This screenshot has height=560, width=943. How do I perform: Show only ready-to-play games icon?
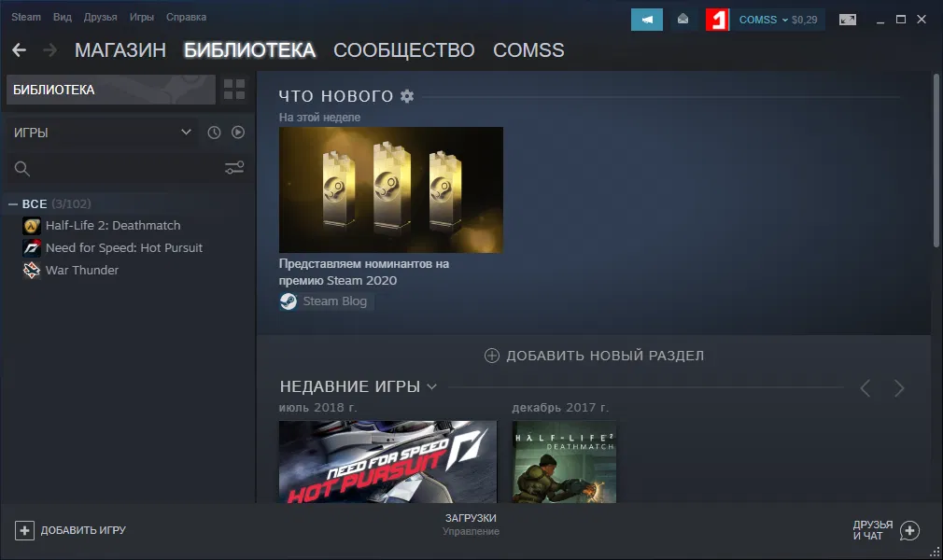pos(238,133)
